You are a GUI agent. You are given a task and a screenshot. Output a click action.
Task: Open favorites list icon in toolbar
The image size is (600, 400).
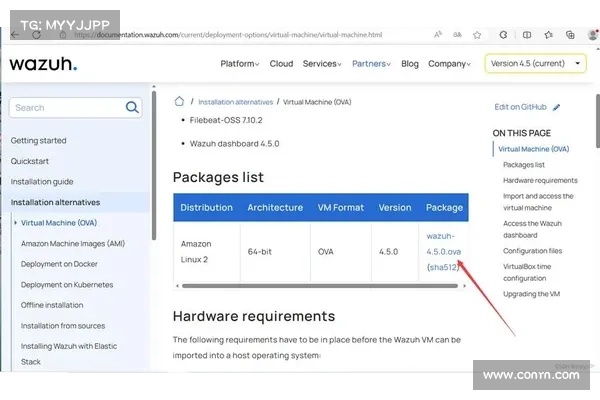pos(549,35)
